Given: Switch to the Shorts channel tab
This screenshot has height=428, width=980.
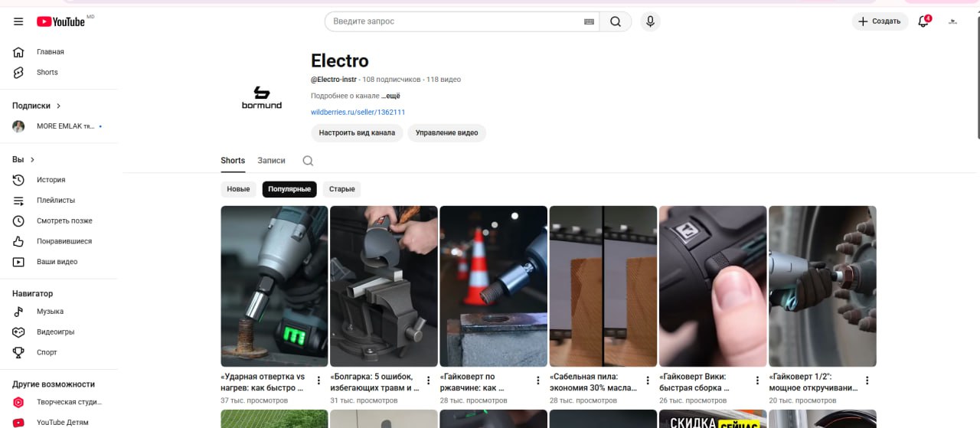Looking at the screenshot, I should pos(233,161).
